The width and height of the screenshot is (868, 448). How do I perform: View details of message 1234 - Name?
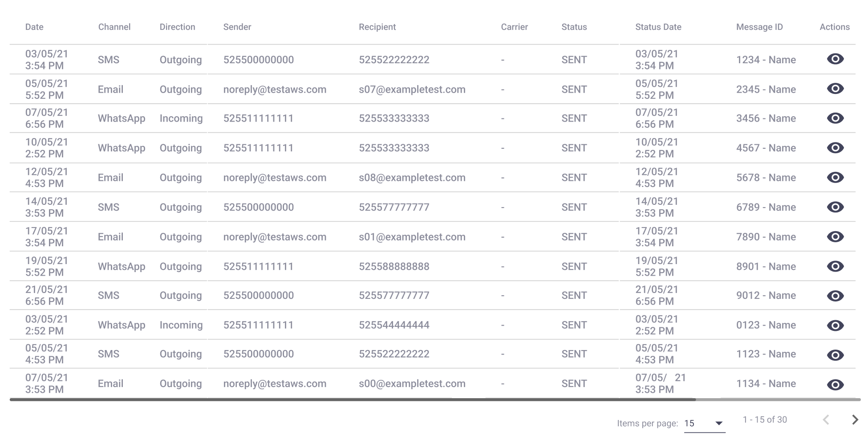(835, 59)
